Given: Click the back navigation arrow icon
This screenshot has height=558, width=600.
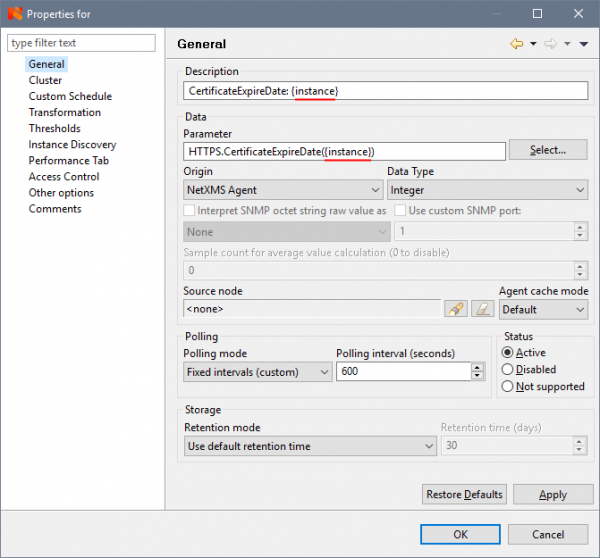Looking at the screenshot, I should [517, 44].
